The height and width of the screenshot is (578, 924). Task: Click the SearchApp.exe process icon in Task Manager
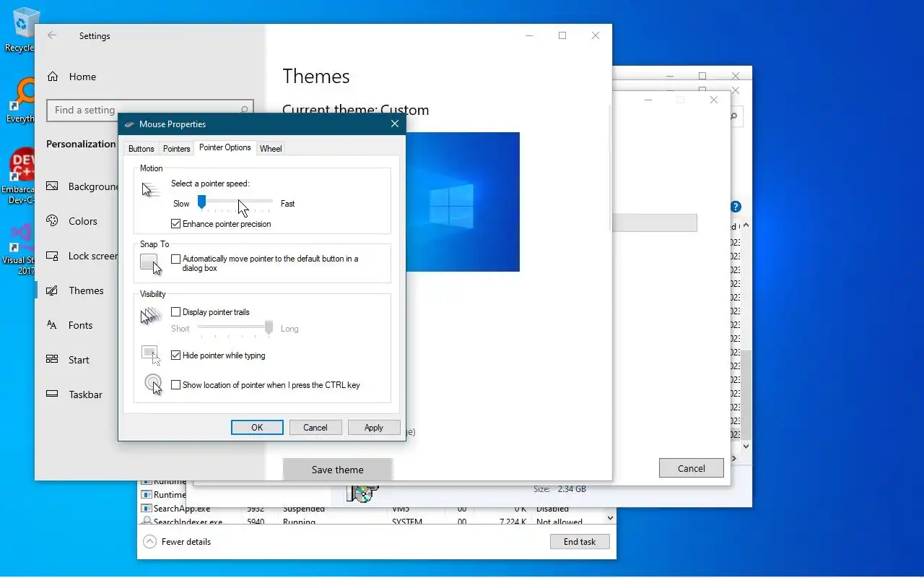(x=147, y=509)
